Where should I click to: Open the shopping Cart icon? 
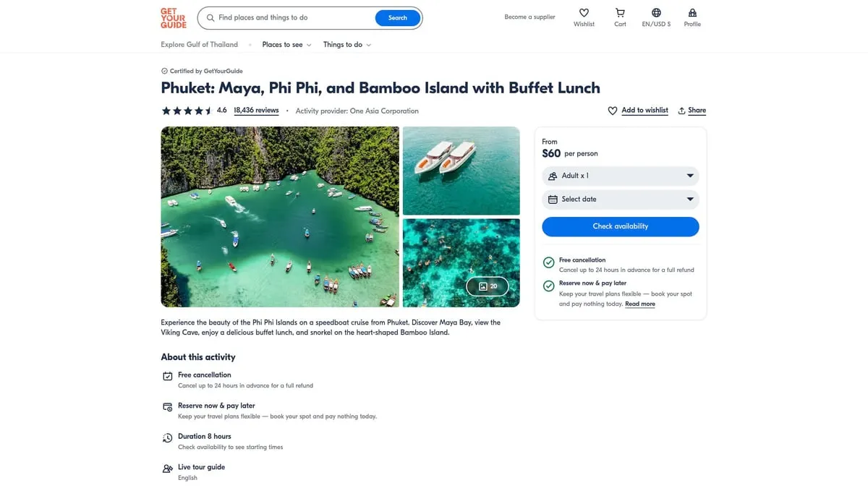619,13
